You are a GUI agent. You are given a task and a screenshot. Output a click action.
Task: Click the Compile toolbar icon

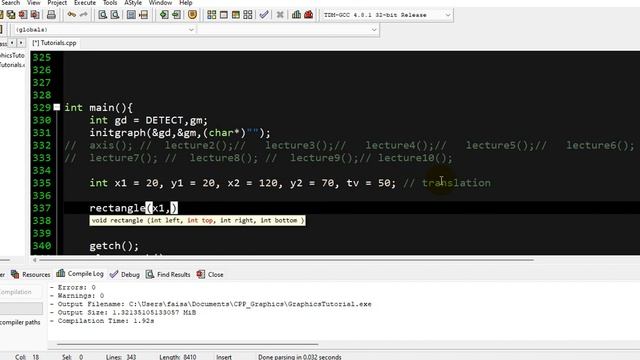(x=211, y=15)
